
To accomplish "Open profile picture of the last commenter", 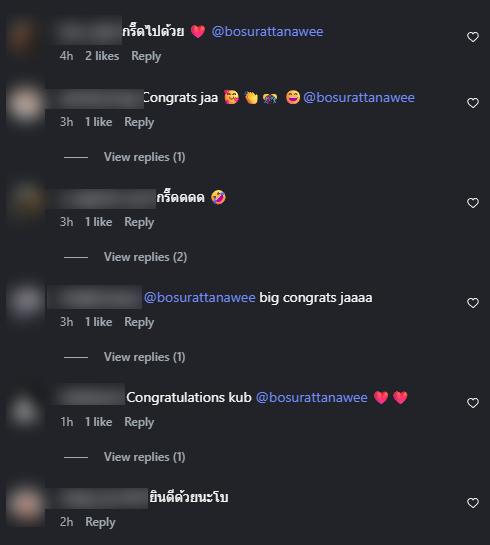I will [25, 505].
